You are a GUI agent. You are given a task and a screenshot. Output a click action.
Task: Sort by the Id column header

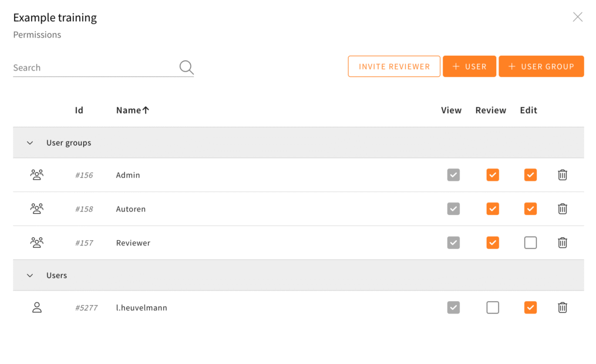click(79, 110)
